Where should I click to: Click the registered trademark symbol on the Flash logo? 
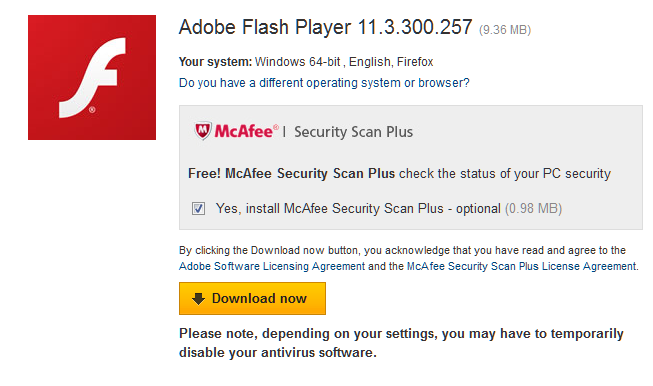coord(92,110)
